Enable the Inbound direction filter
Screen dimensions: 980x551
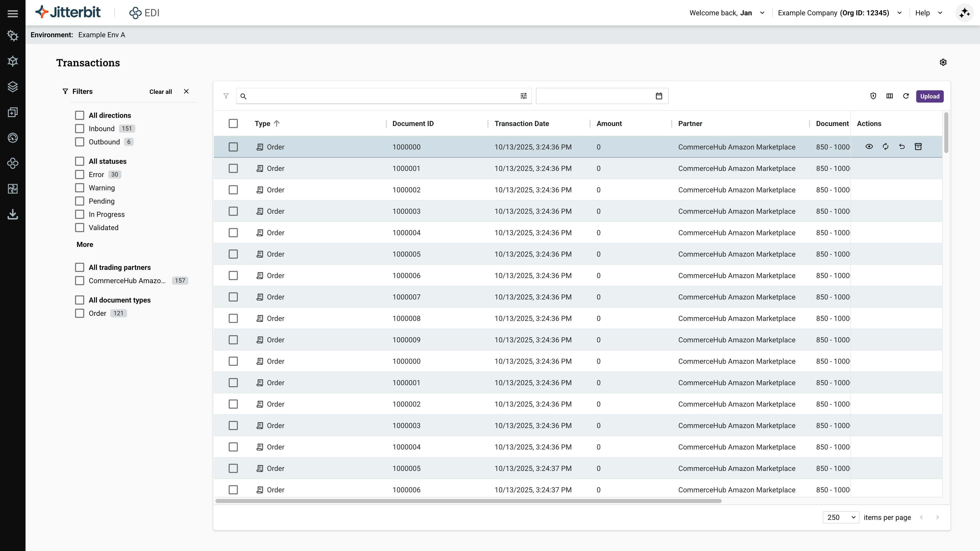pos(80,129)
